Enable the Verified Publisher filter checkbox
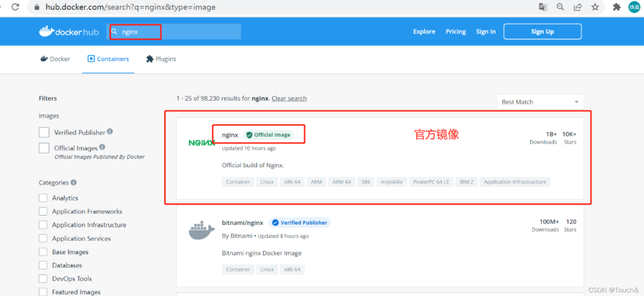This screenshot has width=644, height=296. (x=44, y=132)
